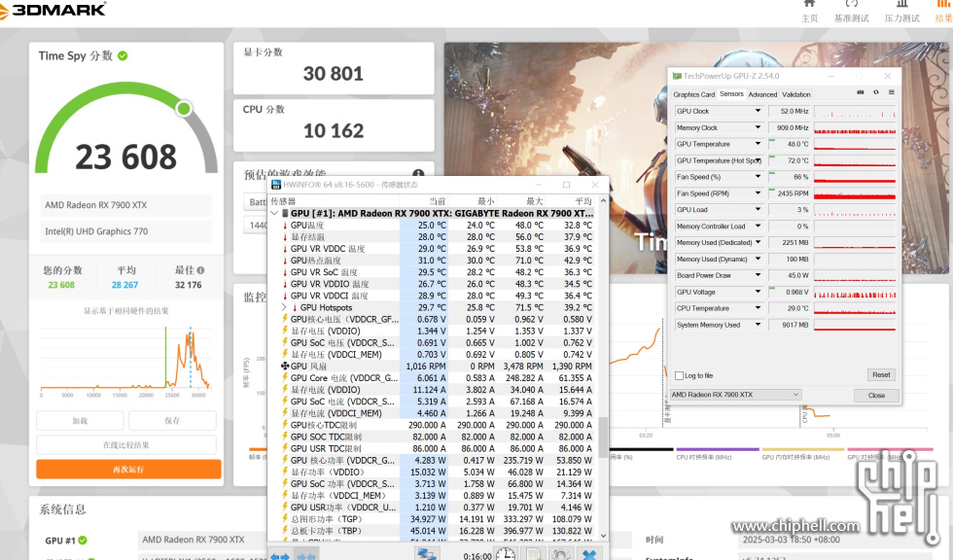The width and height of the screenshot is (953, 560).
Task: Click the score distribution chart in 3DMark
Action: tap(126, 359)
